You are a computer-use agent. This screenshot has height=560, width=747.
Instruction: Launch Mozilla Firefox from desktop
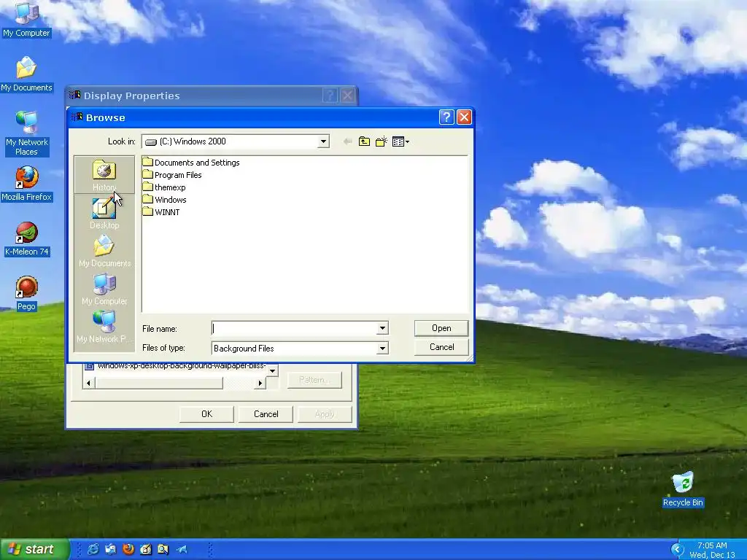click(26, 184)
